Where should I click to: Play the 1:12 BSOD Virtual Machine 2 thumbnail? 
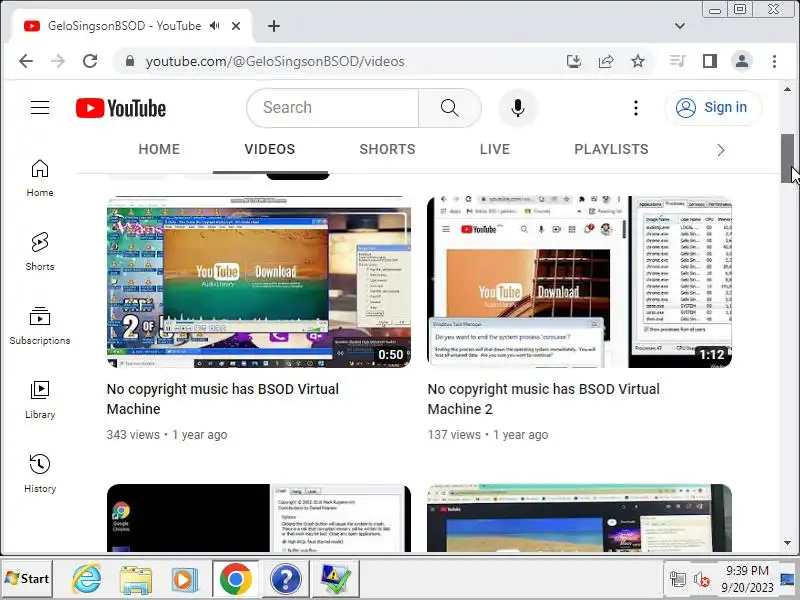(579, 282)
